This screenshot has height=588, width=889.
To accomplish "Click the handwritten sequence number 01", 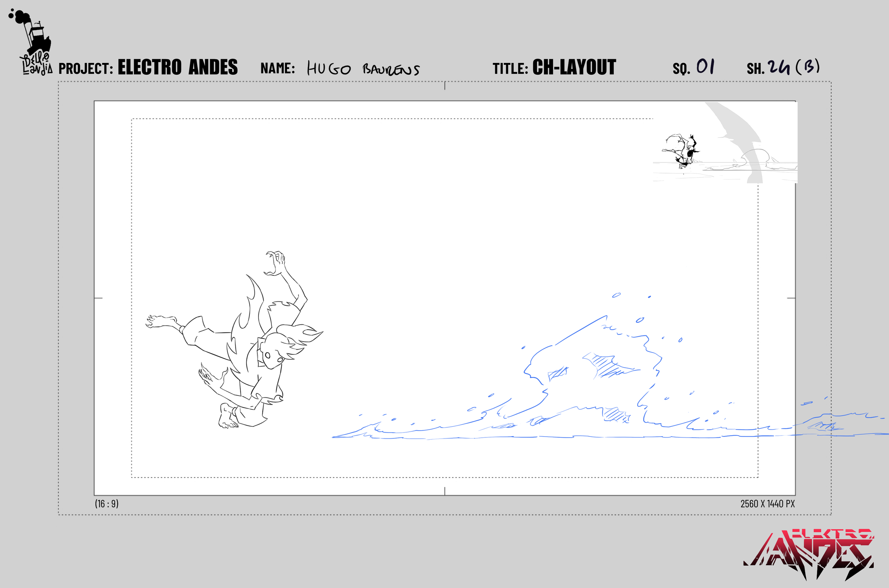I will (x=706, y=66).
